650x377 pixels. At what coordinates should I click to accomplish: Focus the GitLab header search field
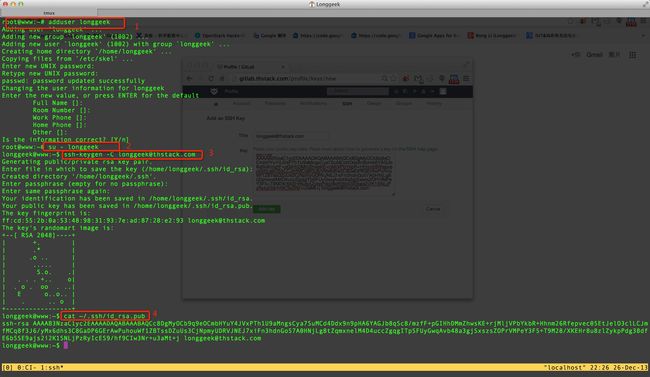pos(357,91)
